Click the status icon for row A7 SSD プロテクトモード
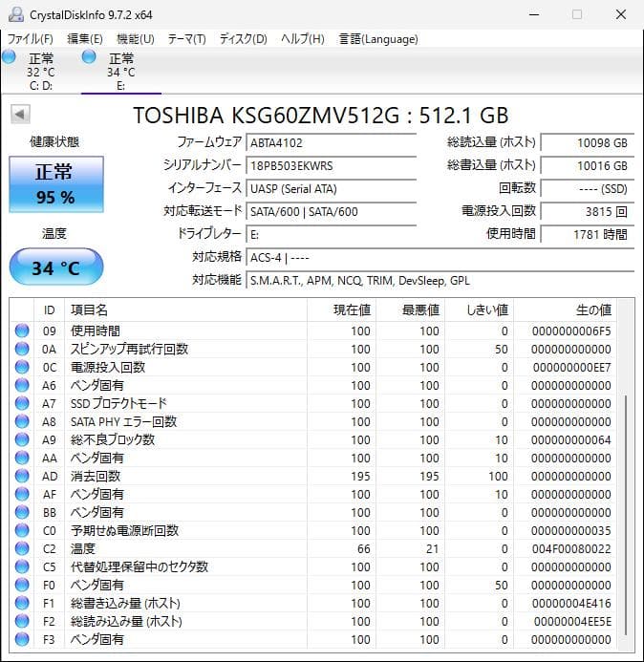This screenshot has height=662, width=644. pos(22,403)
